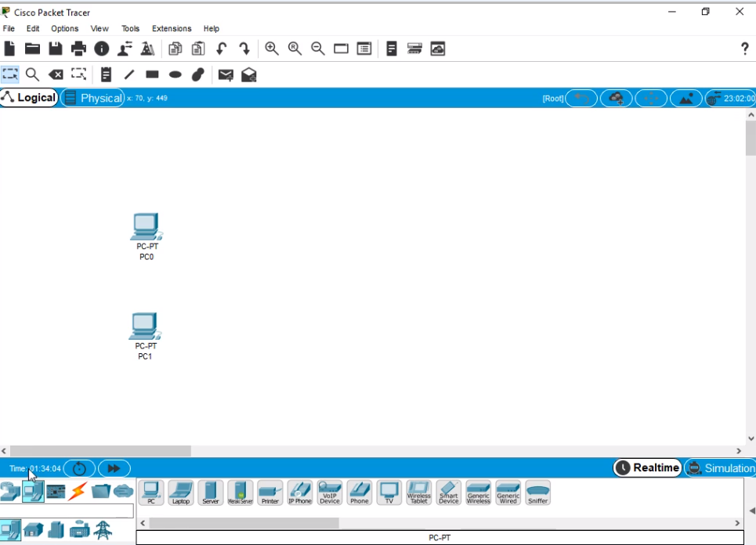The image size is (756, 545).
Task: Click the Undo arrow icon
Action: [221, 49]
